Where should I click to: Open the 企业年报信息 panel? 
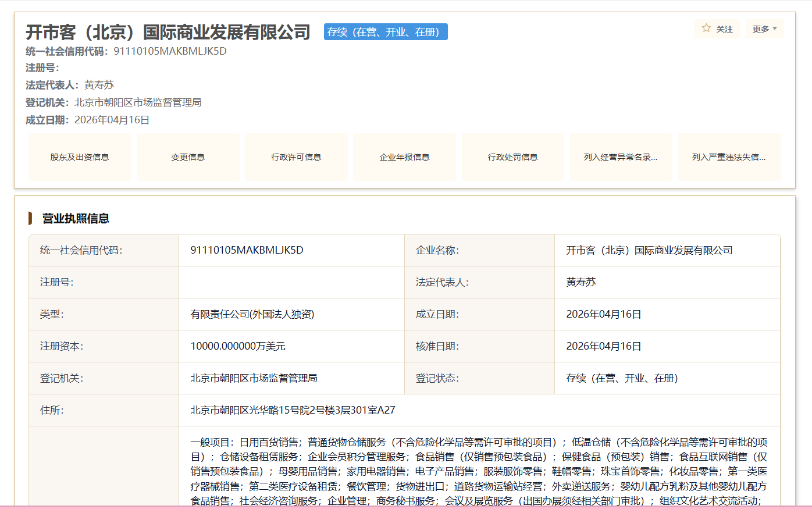(x=404, y=156)
